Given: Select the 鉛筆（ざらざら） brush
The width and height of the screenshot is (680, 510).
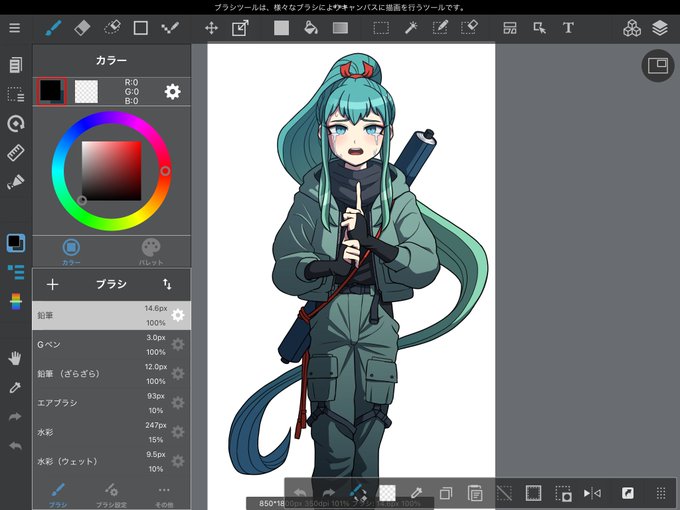Looking at the screenshot, I should point(111,374).
